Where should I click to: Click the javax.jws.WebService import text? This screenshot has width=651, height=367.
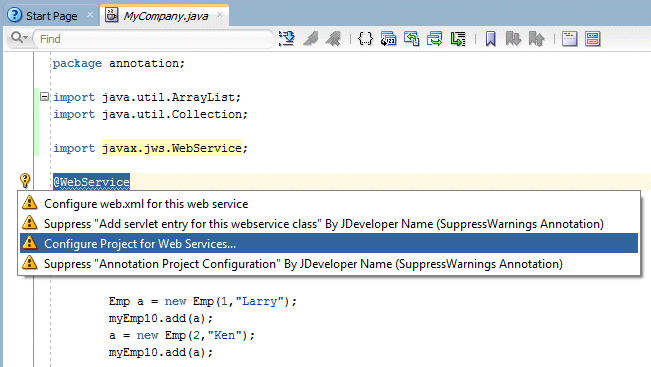click(x=172, y=148)
